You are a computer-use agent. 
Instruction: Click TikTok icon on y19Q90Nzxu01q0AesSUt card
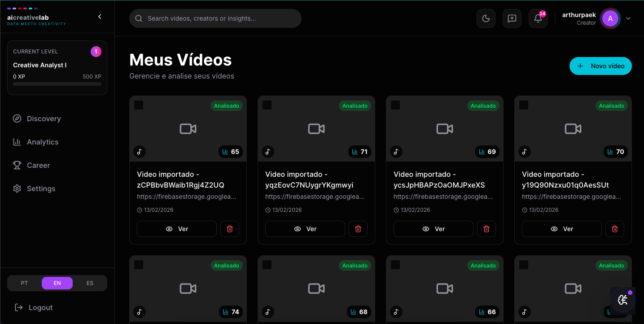[525, 152]
